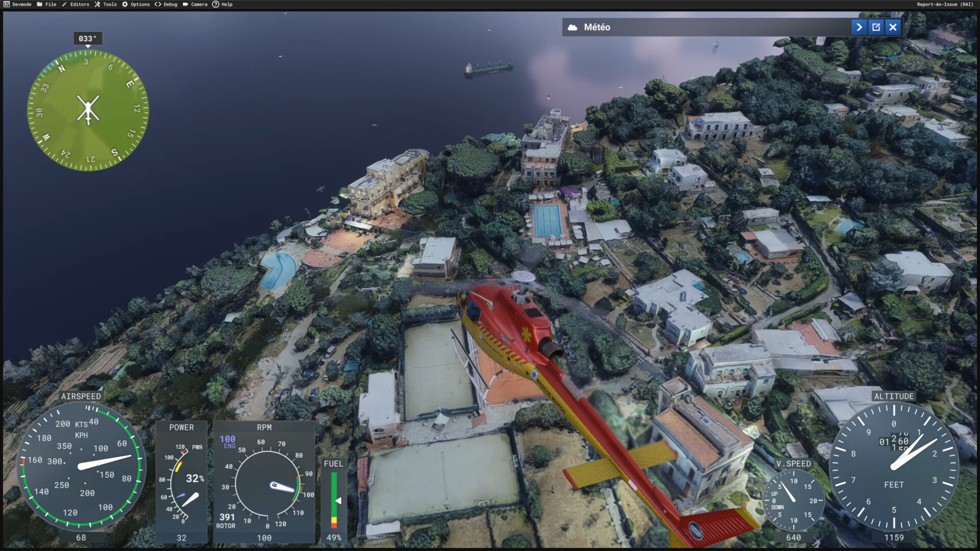Click the compass heading 033° readout
The image size is (980, 551).
87,38
